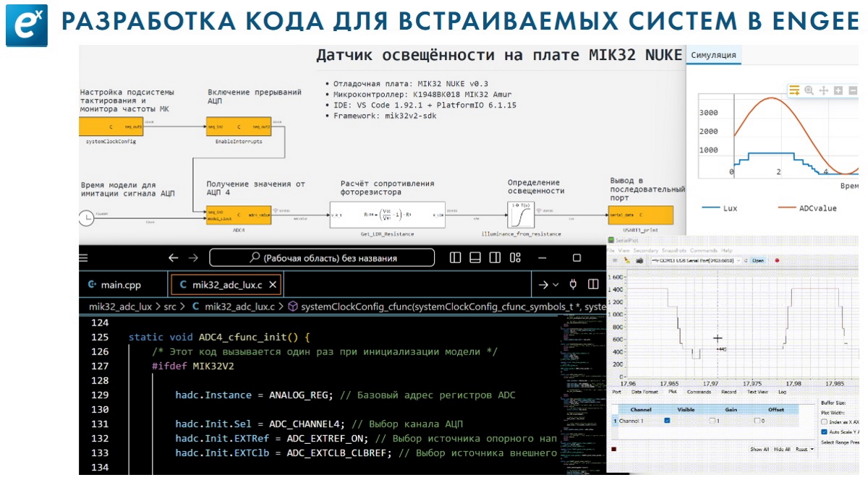Screen dimensions: 868x480
Task: Toggle the secondary side bar layout icon
Action: (x=495, y=257)
